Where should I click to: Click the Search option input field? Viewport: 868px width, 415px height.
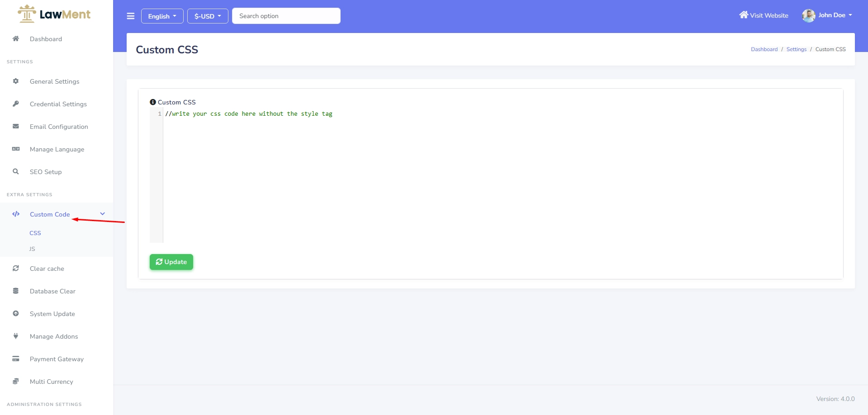coord(286,16)
